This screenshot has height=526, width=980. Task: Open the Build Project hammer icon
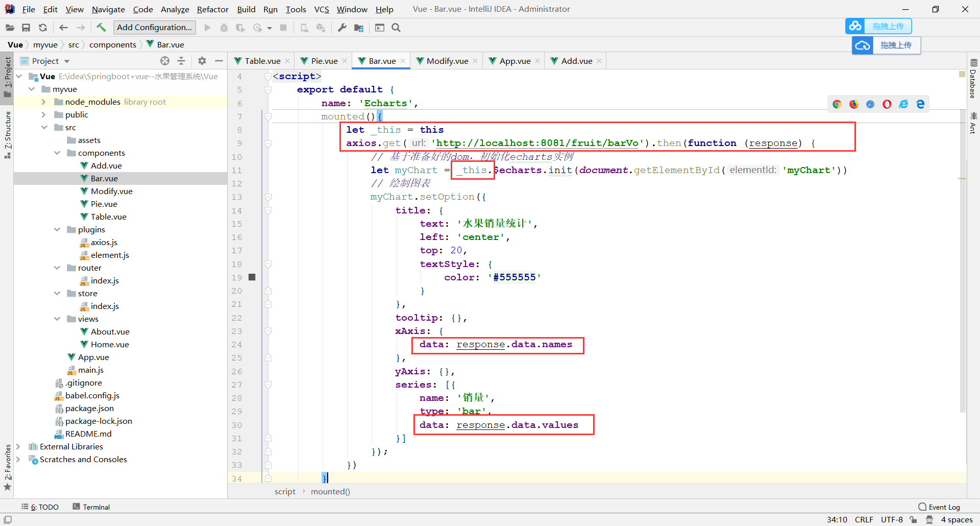[101, 28]
